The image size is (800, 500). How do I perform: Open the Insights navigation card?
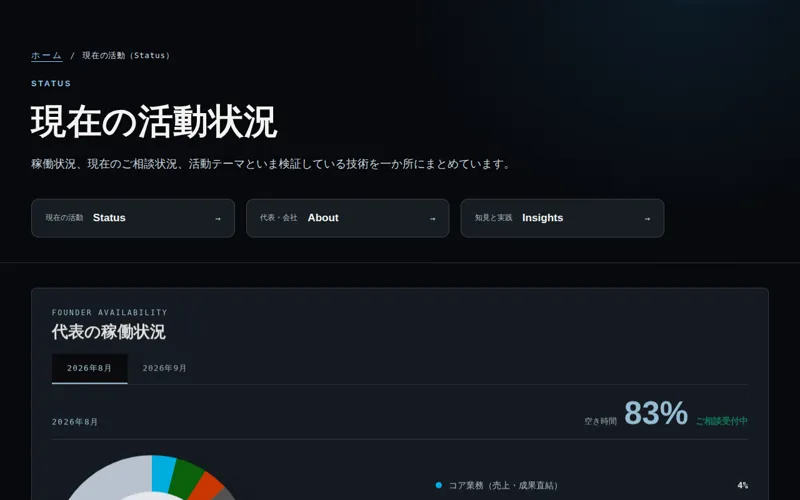coord(562,218)
